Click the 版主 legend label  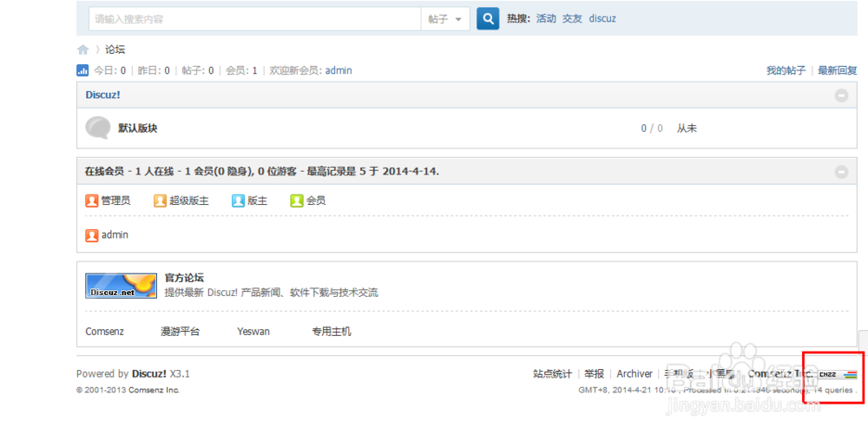coord(258,201)
